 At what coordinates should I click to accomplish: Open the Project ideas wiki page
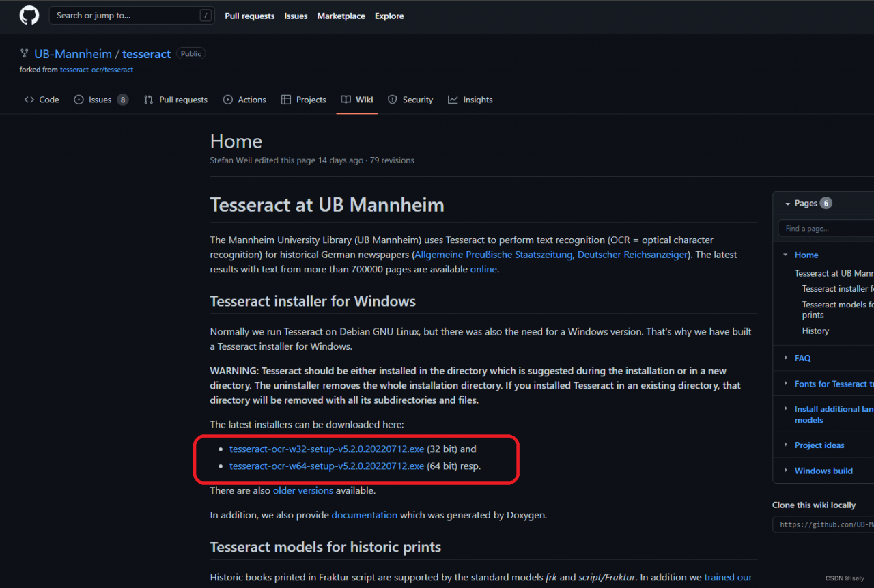819,445
